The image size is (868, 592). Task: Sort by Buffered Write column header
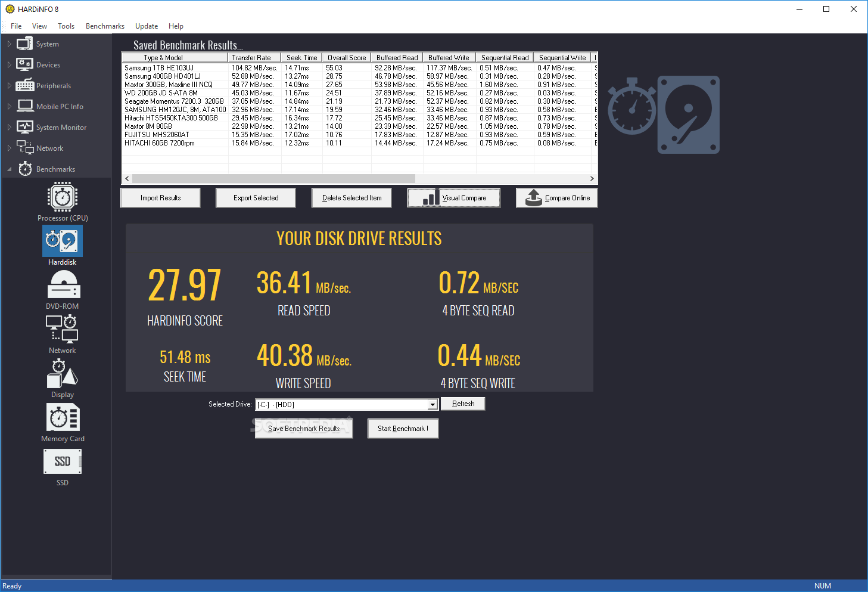[449, 57]
